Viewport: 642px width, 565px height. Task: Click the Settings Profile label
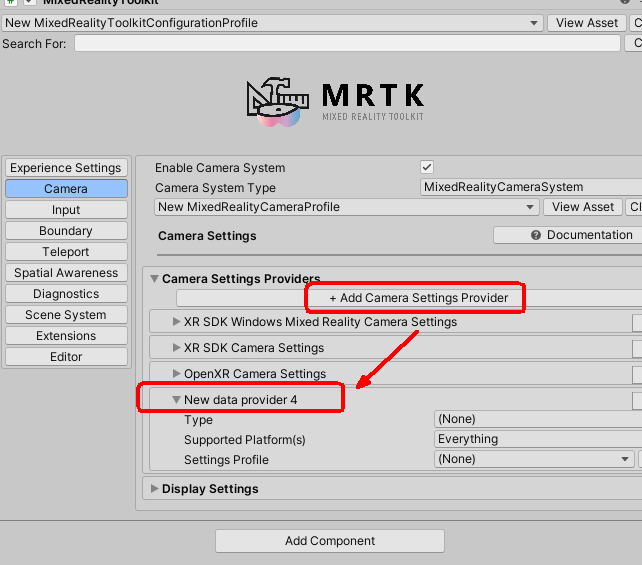click(x=226, y=460)
